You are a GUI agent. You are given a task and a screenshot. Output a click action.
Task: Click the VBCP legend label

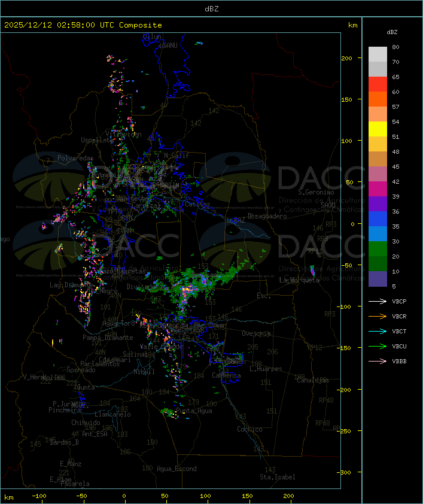(399, 302)
